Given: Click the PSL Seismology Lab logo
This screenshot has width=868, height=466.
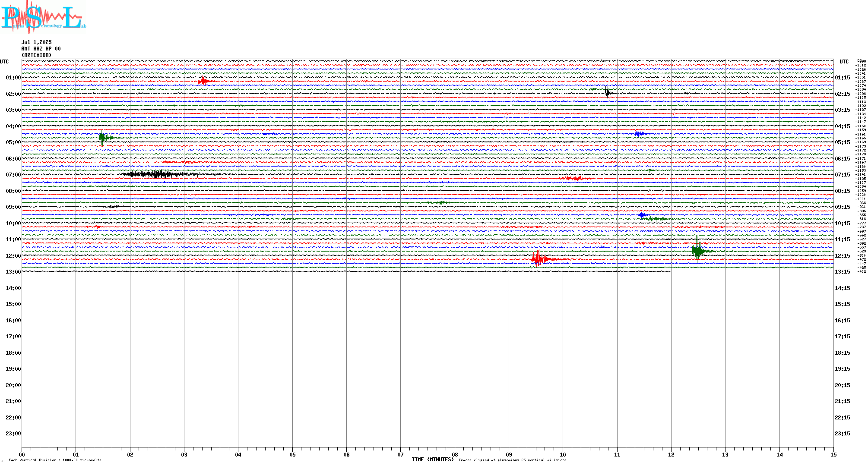Looking at the screenshot, I should tap(43, 17).
